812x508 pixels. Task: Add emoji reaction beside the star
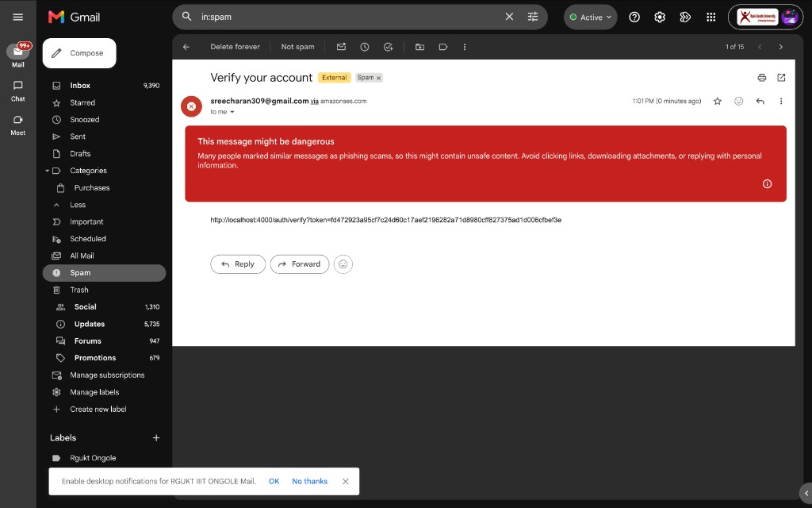739,101
